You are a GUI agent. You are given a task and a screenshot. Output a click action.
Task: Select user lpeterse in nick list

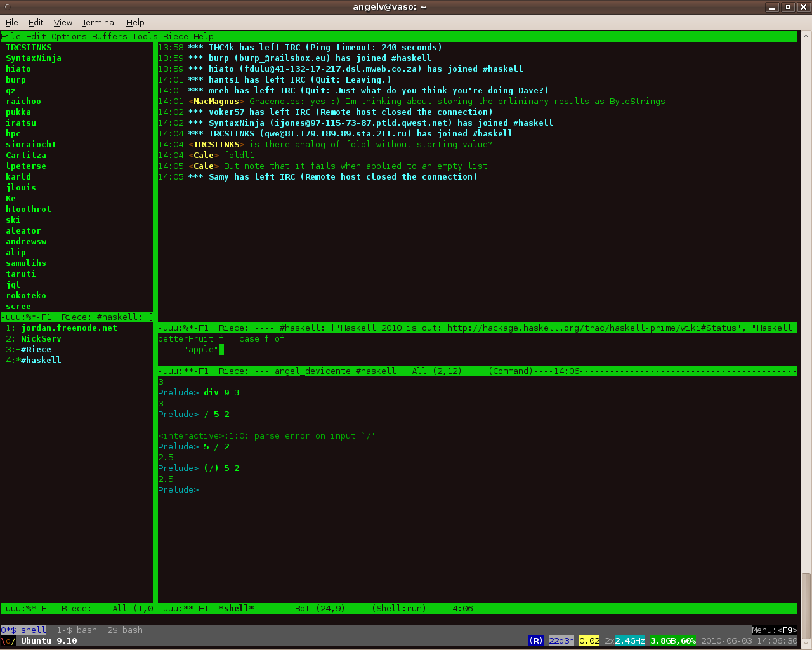[x=26, y=166]
